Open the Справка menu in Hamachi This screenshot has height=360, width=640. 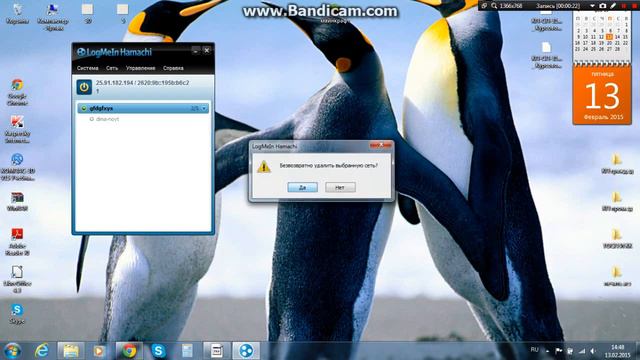pyautogui.click(x=173, y=68)
